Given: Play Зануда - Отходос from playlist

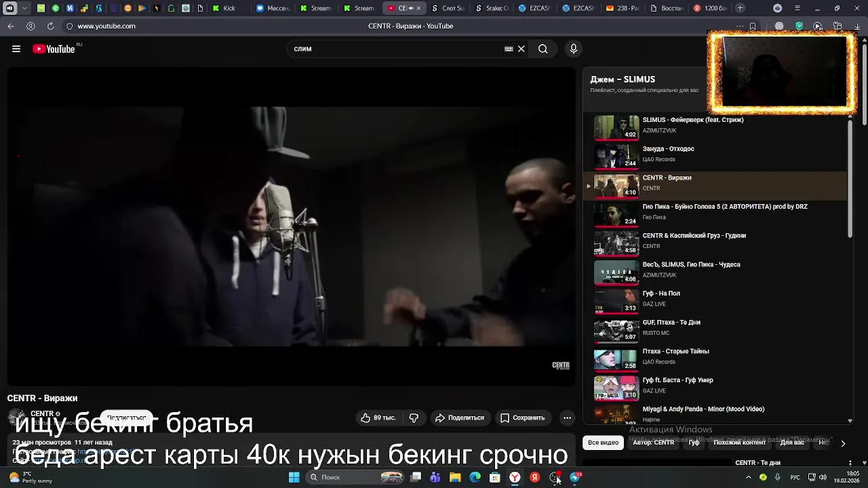Looking at the screenshot, I should (x=715, y=156).
